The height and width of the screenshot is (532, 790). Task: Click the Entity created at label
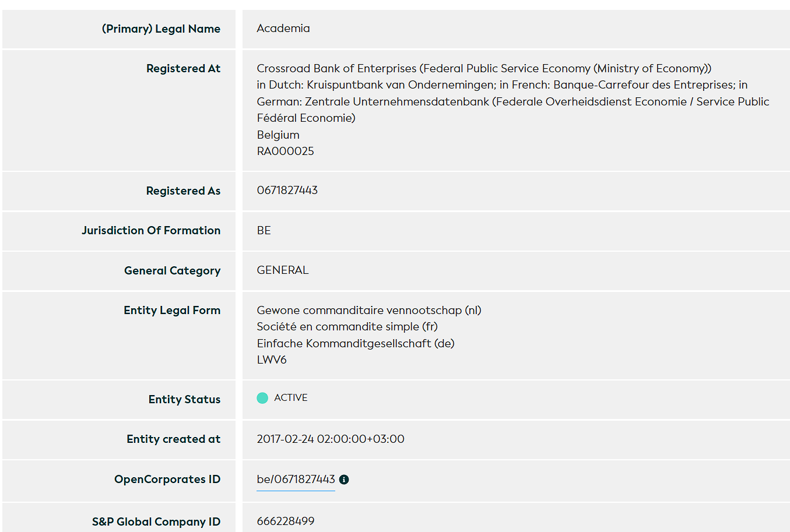coord(173,439)
